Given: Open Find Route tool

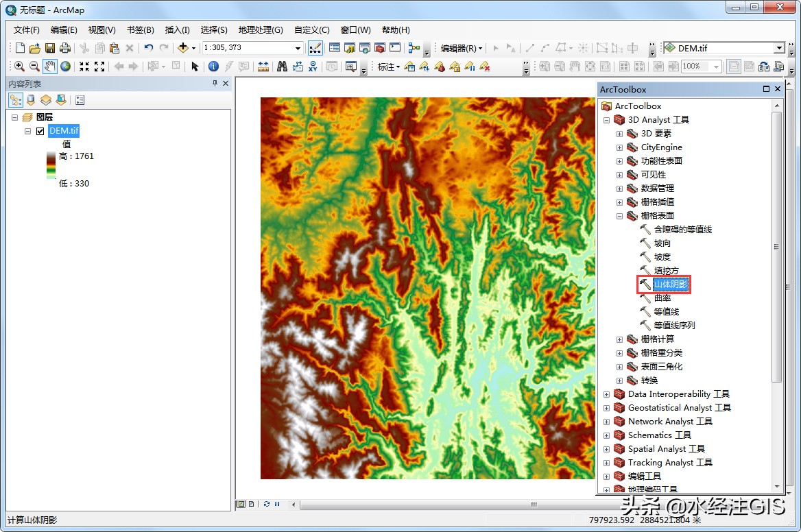Looking at the screenshot, I should 298,66.
